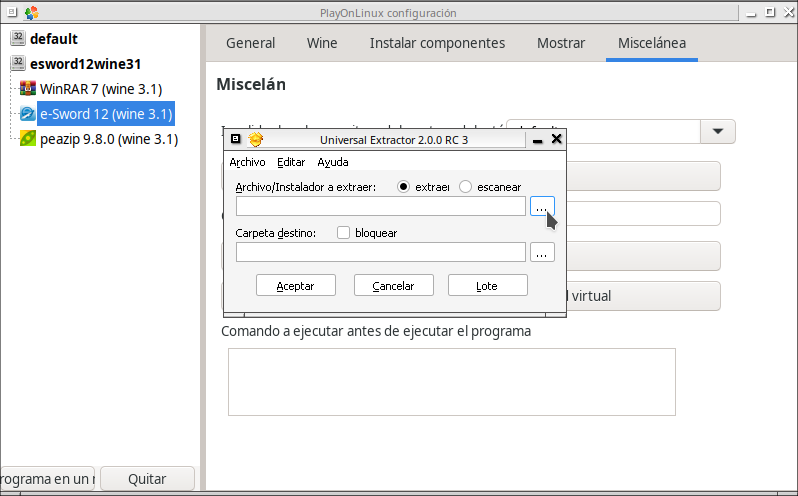Focus the Archivo/Instalador a extraer field
Screen dimensions: 798x496
tap(381, 206)
